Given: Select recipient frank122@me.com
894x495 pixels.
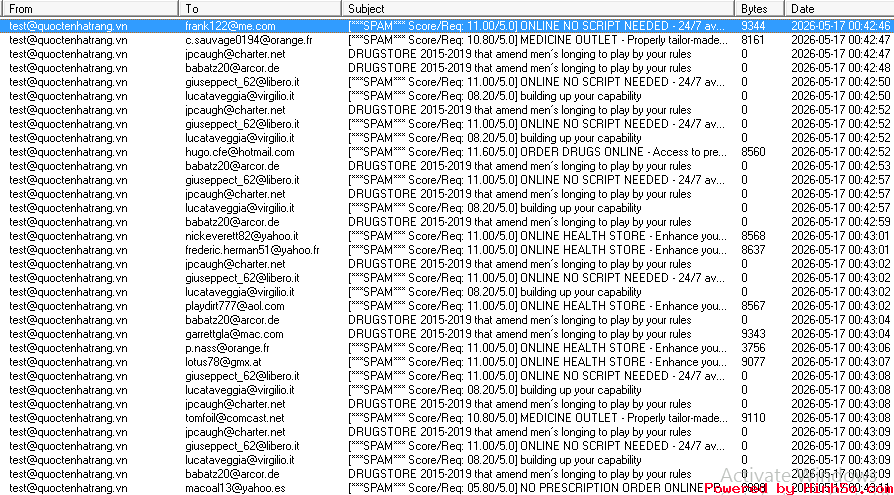Looking at the screenshot, I should (x=230, y=26).
